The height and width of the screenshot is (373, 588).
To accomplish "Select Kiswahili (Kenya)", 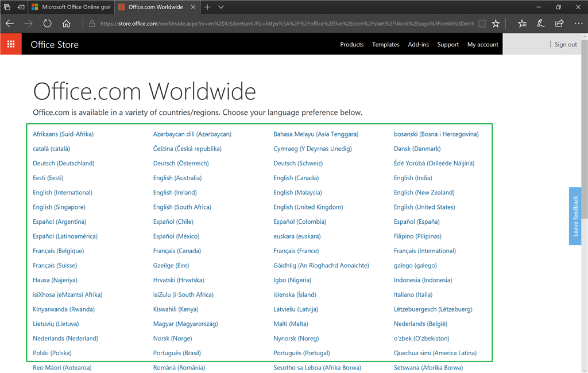I will coord(176,309).
